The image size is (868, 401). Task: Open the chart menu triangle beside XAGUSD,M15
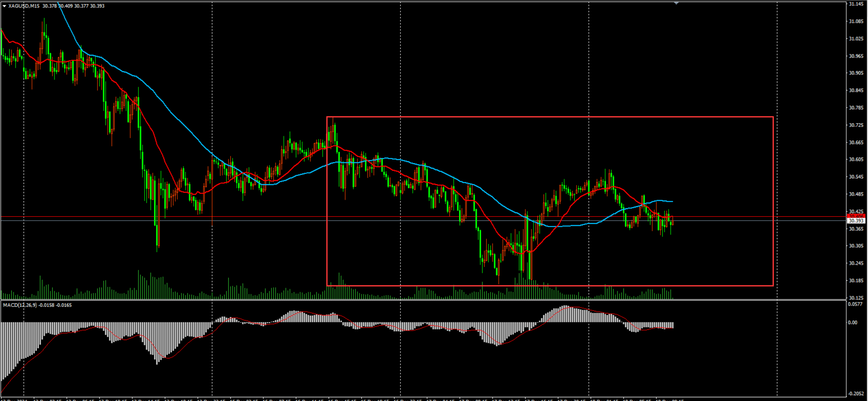point(4,6)
